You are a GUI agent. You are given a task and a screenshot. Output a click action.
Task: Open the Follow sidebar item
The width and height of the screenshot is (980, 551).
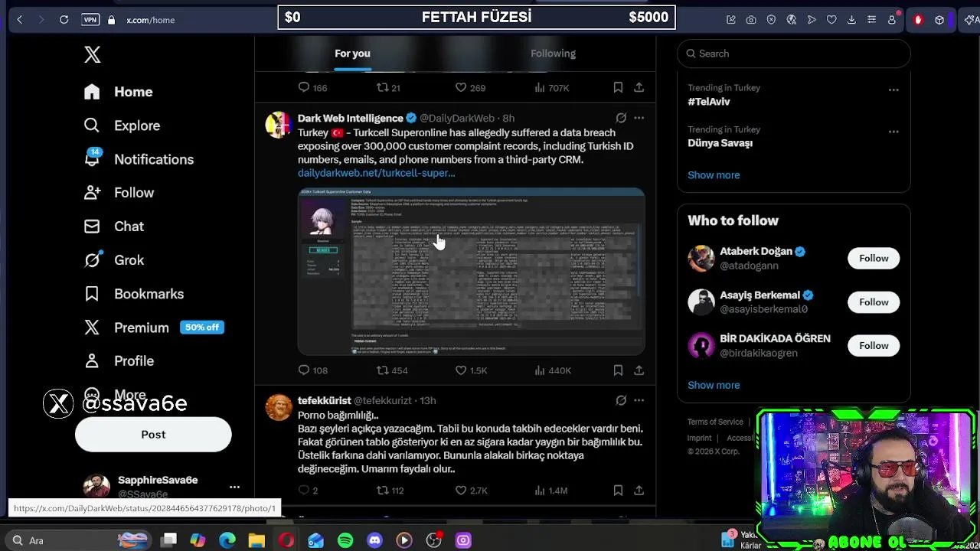pyautogui.click(x=119, y=193)
